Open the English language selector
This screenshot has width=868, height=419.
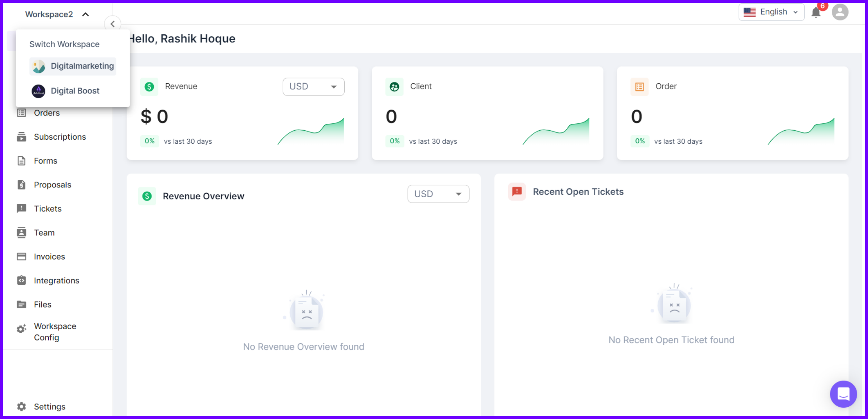point(771,12)
